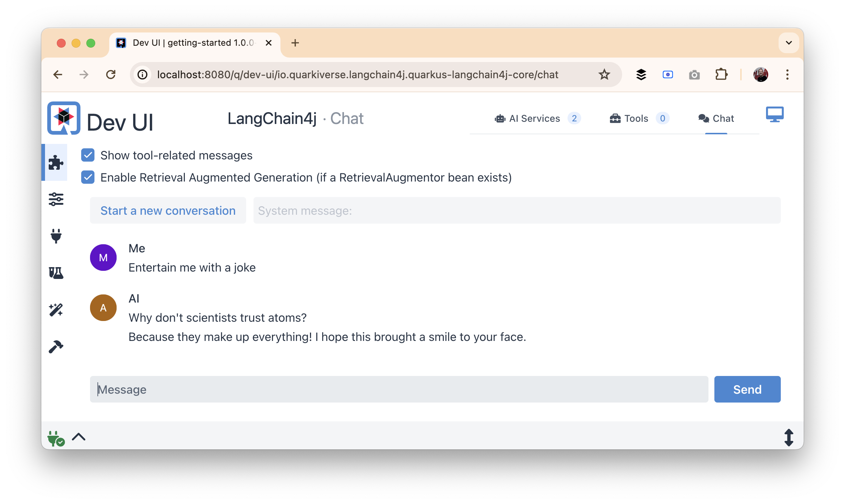Expand the bottom console with chevron
Viewport: 845px width, 504px height.
coord(79,437)
